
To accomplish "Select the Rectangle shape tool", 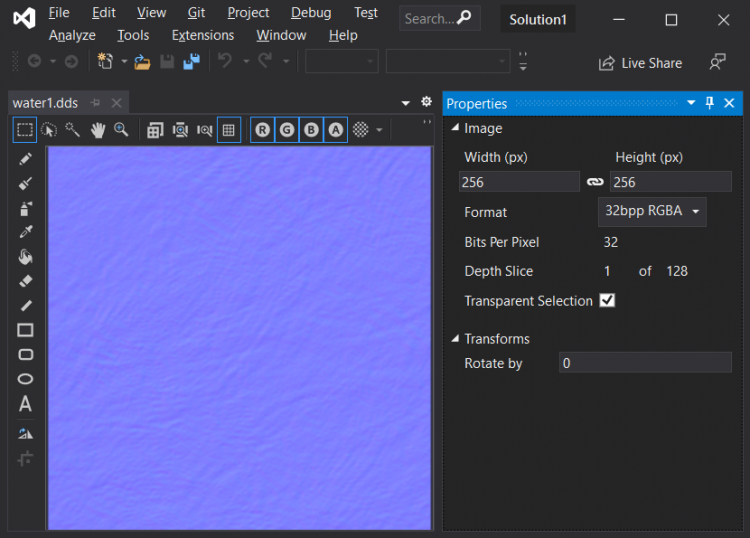I will 25,330.
